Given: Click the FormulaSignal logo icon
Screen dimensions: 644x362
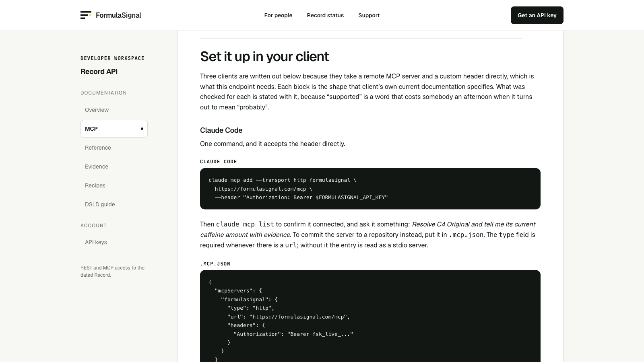Looking at the screenshot, I should pyautogui.click(x=86, y=15).
